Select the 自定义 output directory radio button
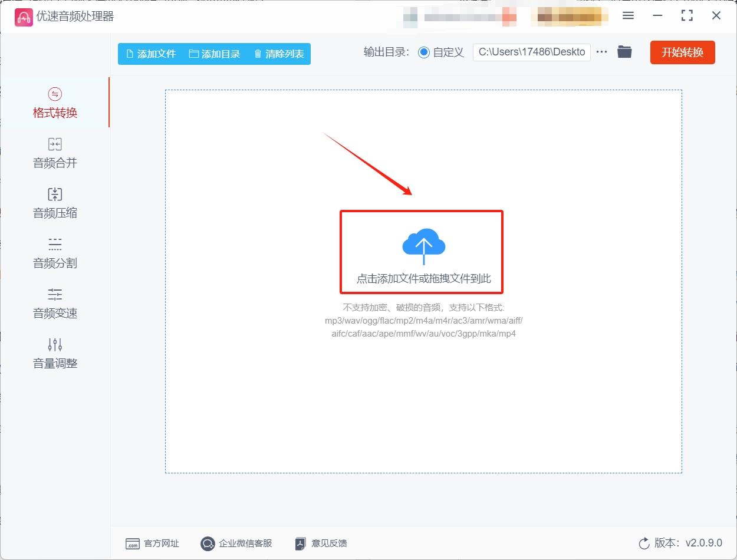The width and height of the screenshot is (737, 560). [x=423, y=52]
